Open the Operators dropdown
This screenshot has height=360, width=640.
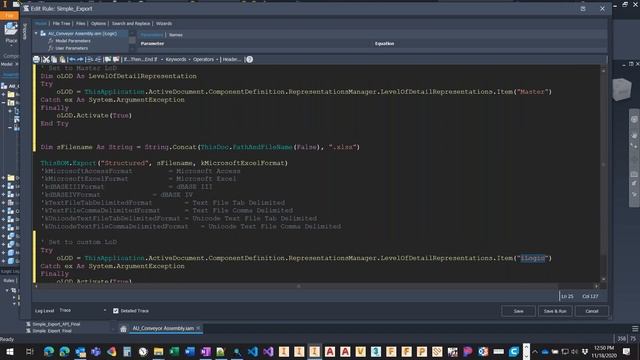[205, 60]
